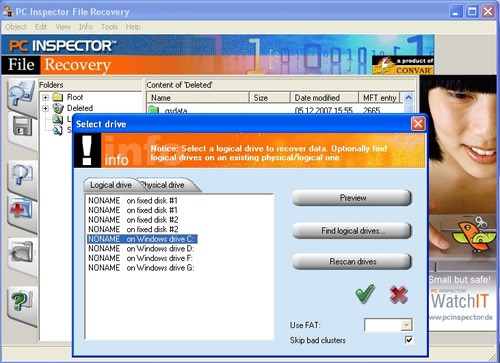Click the Rescan drives button
The image size is (500, 363).
tap(352, 262)
